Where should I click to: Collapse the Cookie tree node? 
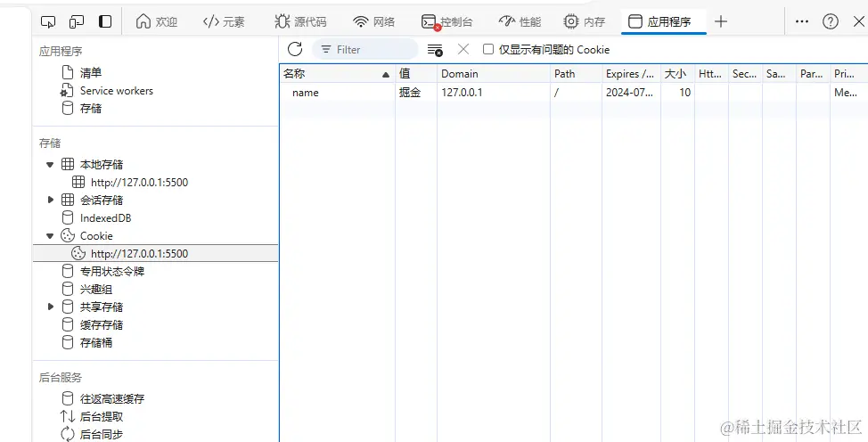tap(50, 236)
